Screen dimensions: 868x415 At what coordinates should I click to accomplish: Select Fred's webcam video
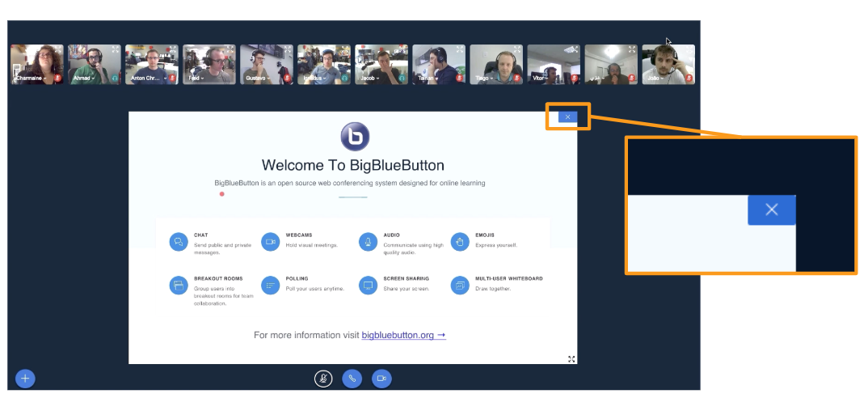coord(209,64)
